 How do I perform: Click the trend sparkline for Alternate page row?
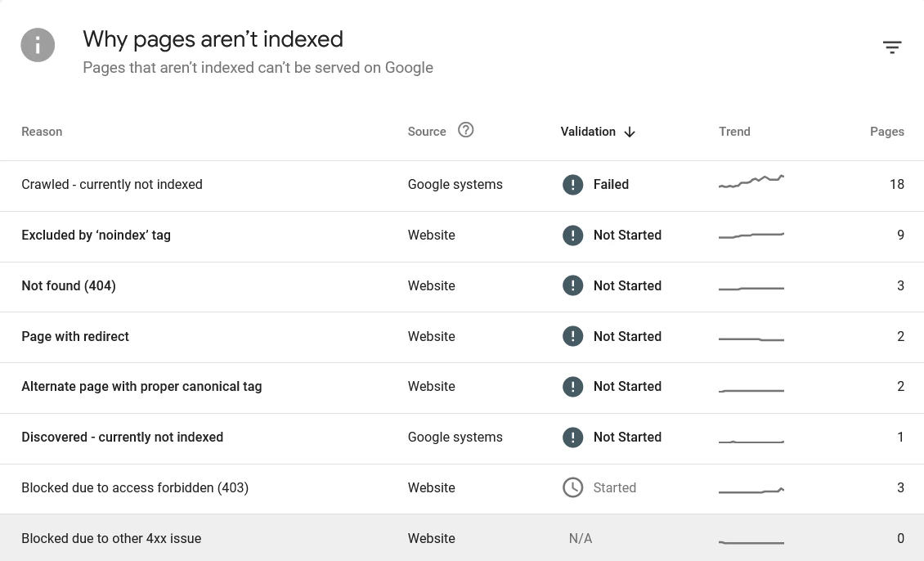point(751,391)
